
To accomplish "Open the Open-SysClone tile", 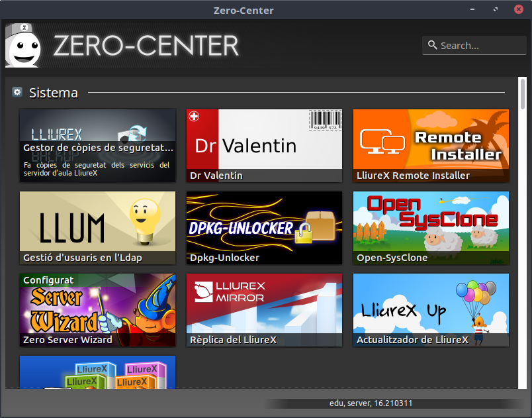I will tap(431, 228).
